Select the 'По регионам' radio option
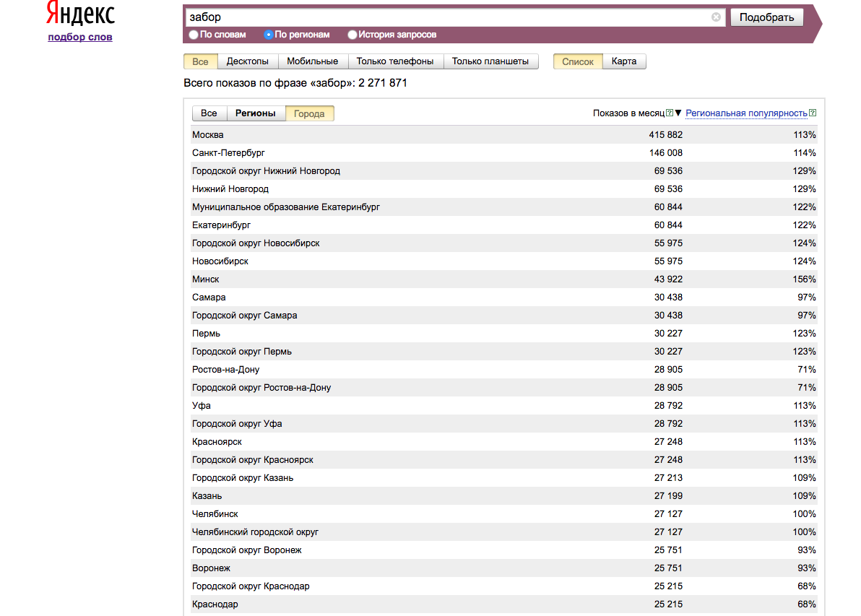Image resolution: width=861 pixels, height=616 pixels. click(269, 35)
